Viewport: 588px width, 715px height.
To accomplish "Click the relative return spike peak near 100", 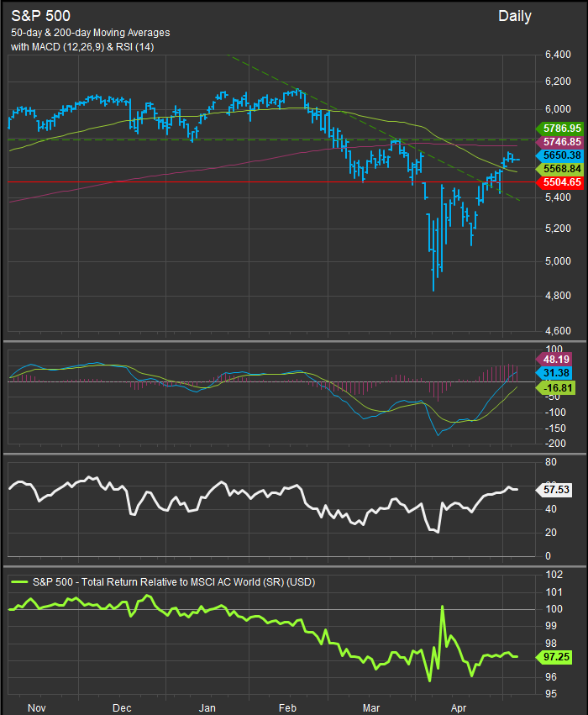I will click(442, 607).
